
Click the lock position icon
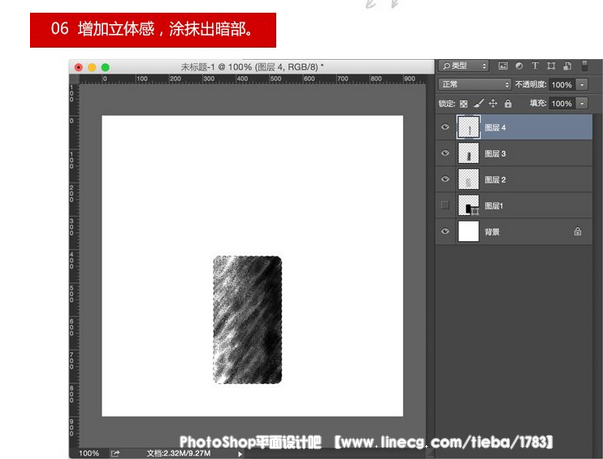[x=493, y=103]
